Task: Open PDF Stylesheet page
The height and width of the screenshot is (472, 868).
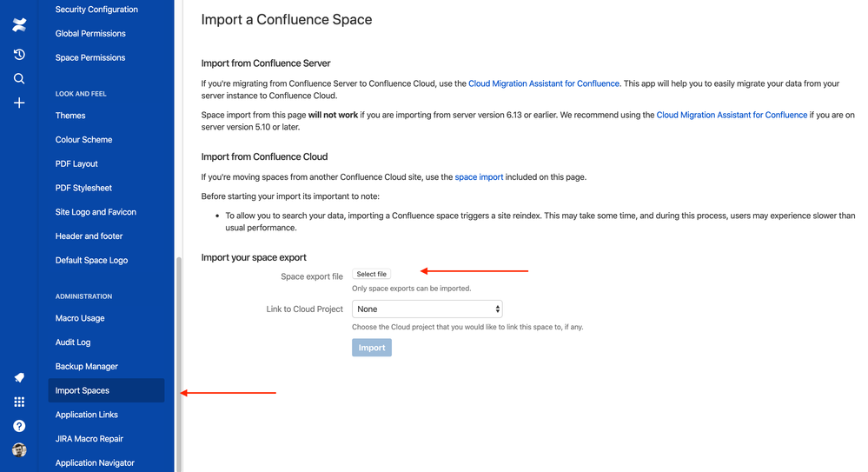Action: pyautogui.click(x=83, y=188)
